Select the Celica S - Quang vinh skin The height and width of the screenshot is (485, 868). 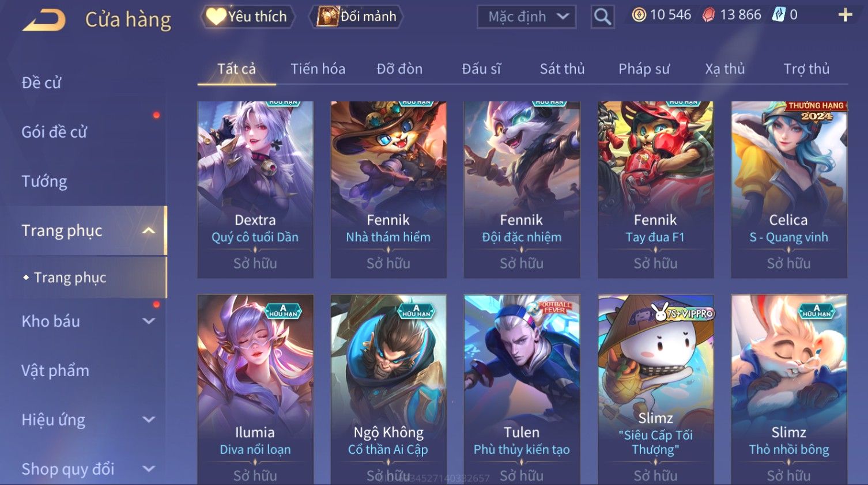click(x=788, y=190)
